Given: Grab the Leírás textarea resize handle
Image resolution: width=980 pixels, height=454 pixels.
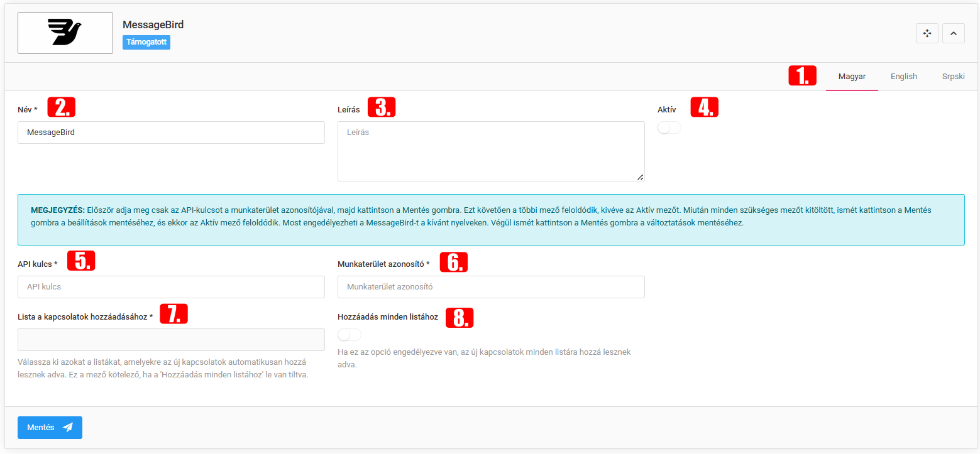Looking at the screenshot, I should 640,177.
